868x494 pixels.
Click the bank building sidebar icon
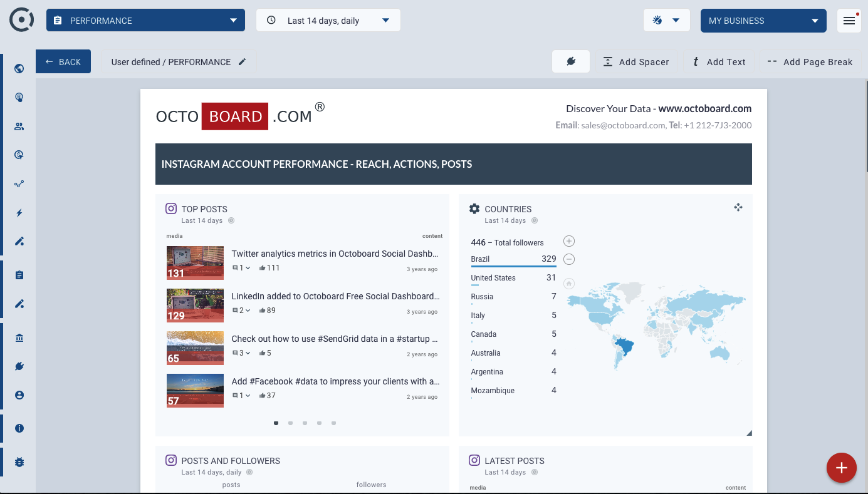click(19, 338)
